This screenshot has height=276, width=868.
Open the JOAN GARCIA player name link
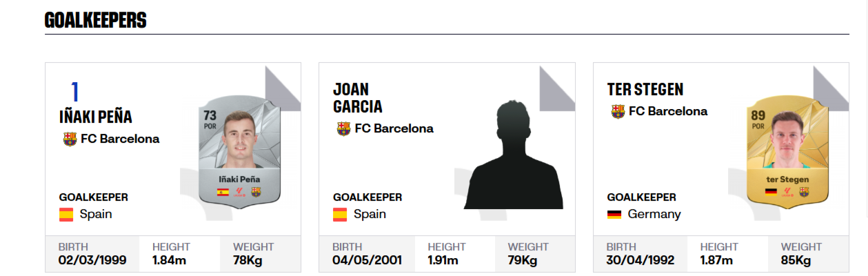(357, 98)
